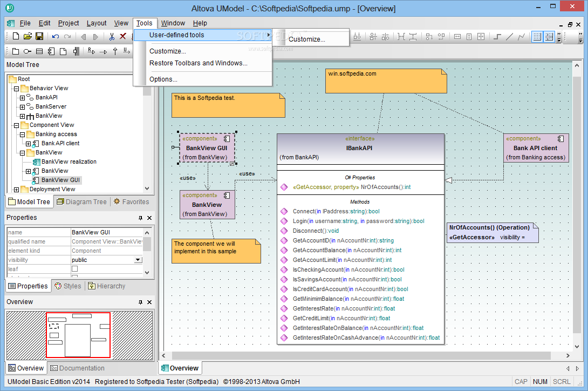Toggle the Show grid button
This screenshot has width=588, height=391.
[537, 36]
